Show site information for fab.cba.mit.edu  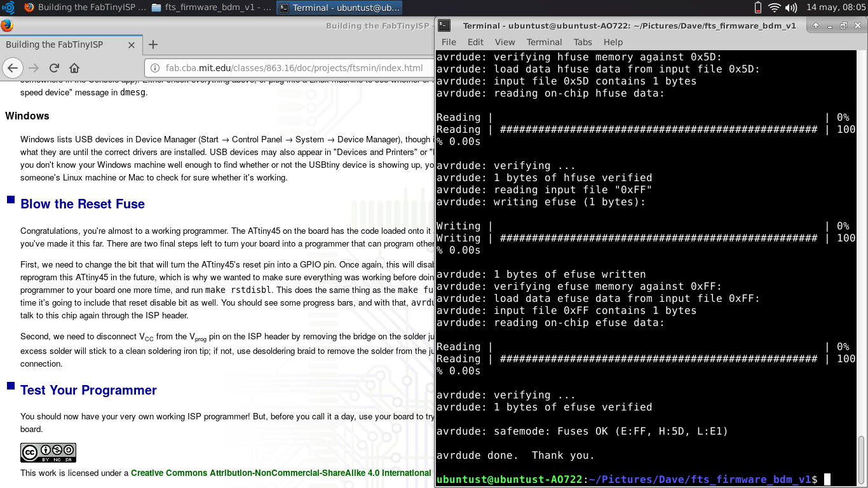(154, 68)
